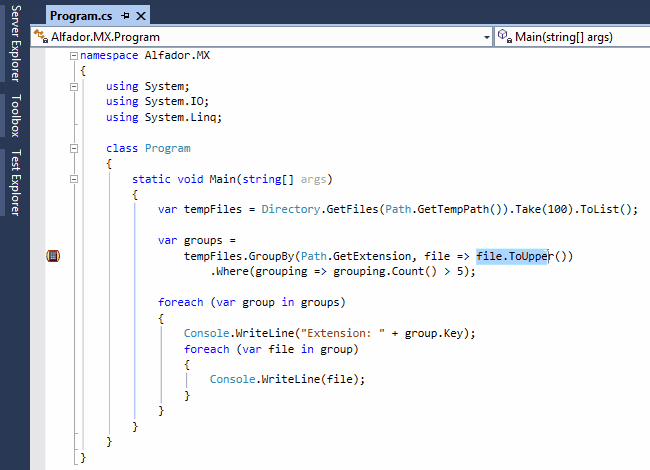The height and width of the screenshot is (470, 650).
Task: Click 'foreach' of the outer group loop
Action: pyautogui.click(x=181, y=303)
